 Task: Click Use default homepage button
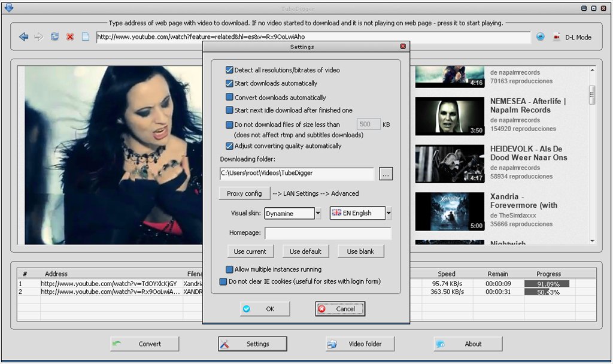point(305,251)
